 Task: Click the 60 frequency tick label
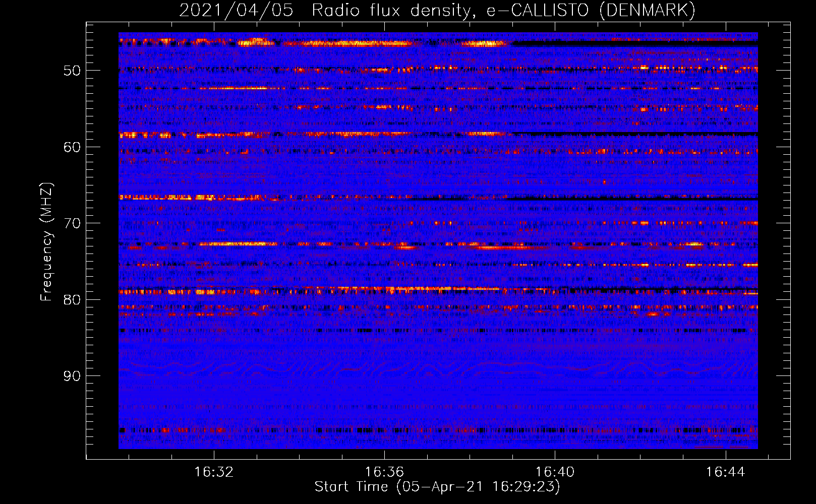[72, 147]
